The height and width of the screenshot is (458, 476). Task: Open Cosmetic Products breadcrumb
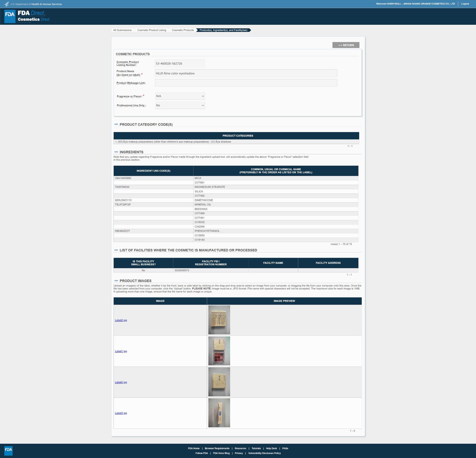(183, 30)
